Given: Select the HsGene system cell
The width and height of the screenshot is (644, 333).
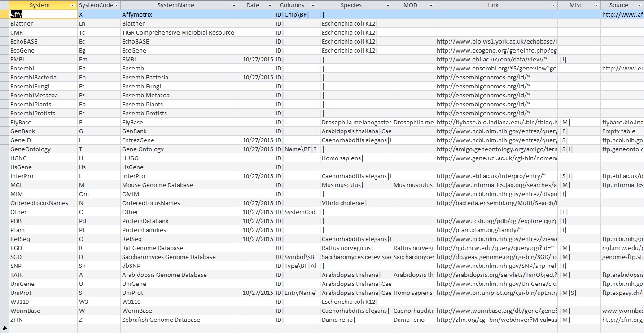Looking at the screenshot, I should coord(43,167).
